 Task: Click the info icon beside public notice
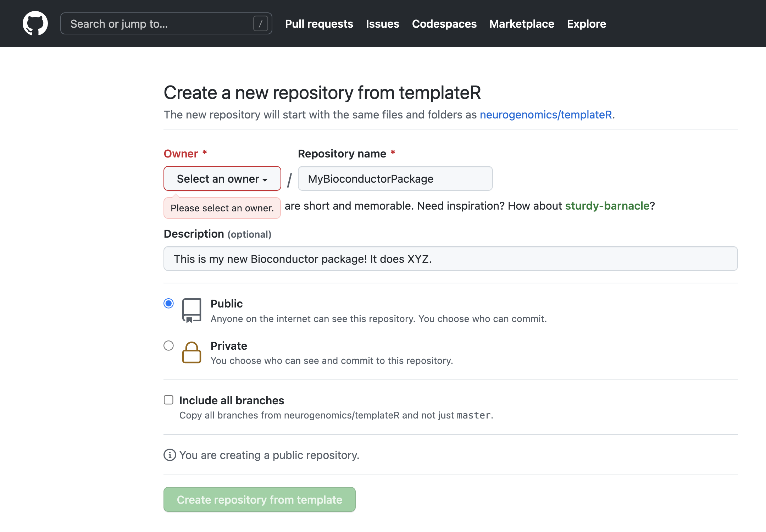coord(170,455)
